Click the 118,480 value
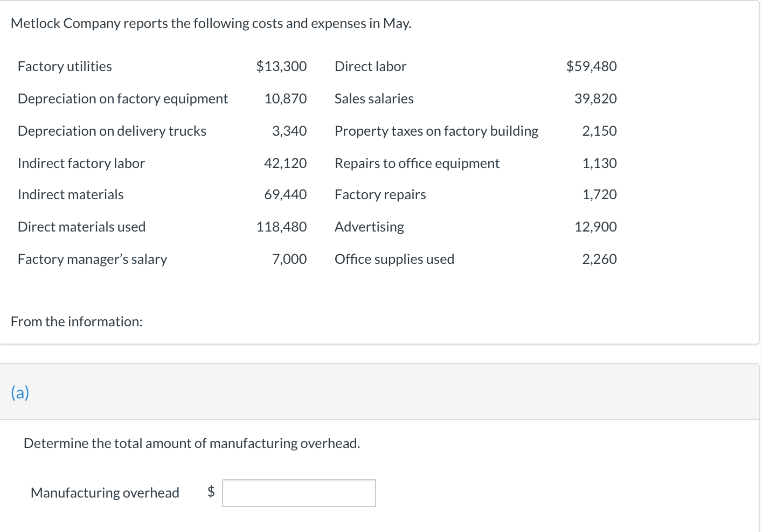 pos(282,227)
